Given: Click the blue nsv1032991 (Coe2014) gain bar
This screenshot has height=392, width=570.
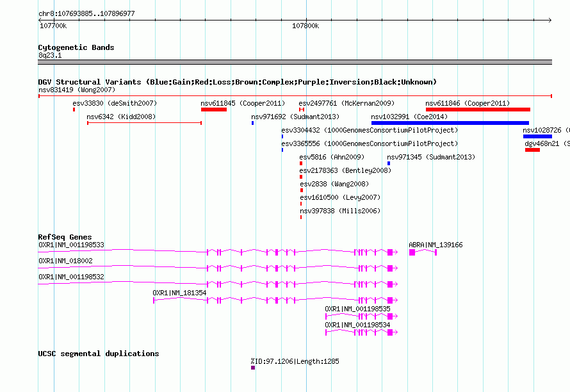Looking at the screenshot, I should point(450,123).
